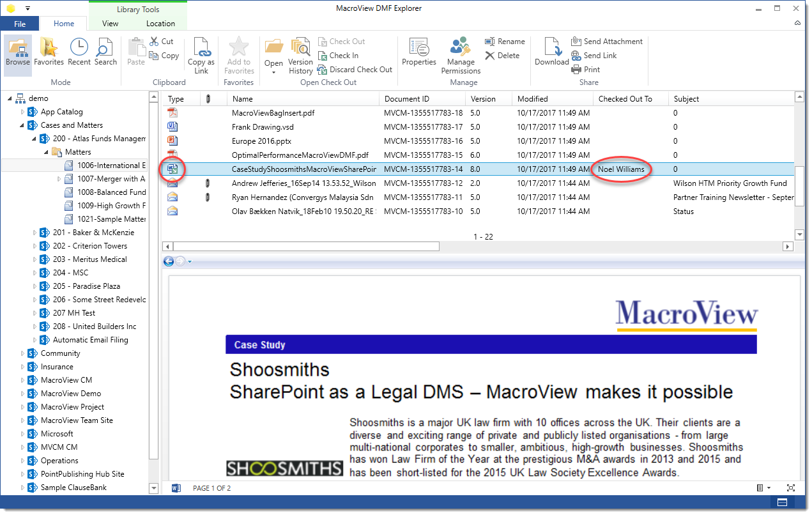Click Check In
The width and height of the screenshot is (812, 515).
[x=338, y=56]
